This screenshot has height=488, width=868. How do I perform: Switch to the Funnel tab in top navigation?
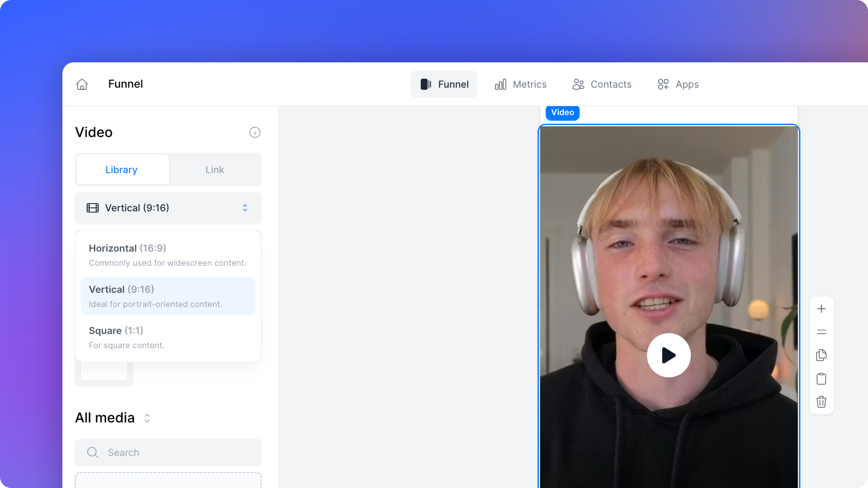coord(444,84)
